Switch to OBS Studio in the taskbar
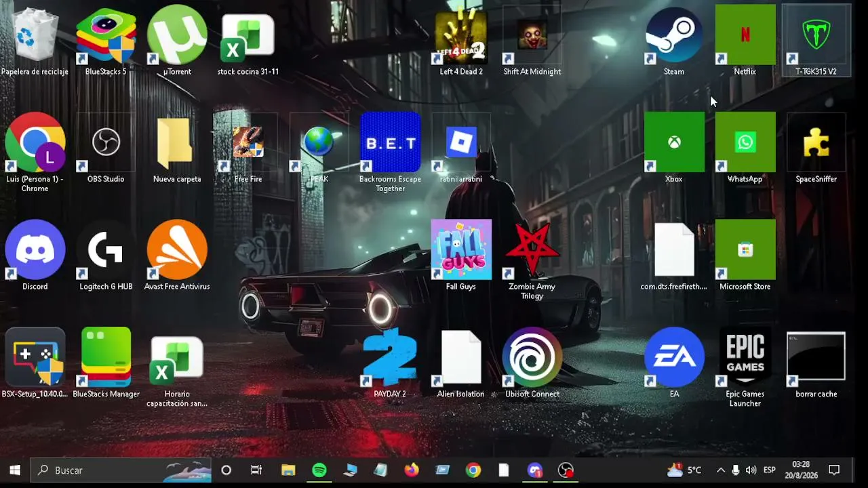This screenshot has width=868, height=488. tap(566, 470)
